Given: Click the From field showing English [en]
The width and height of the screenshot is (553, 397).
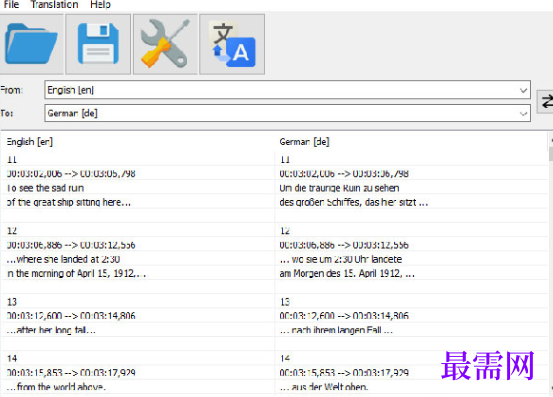Looking at the screenshot, I should [287, 90].
